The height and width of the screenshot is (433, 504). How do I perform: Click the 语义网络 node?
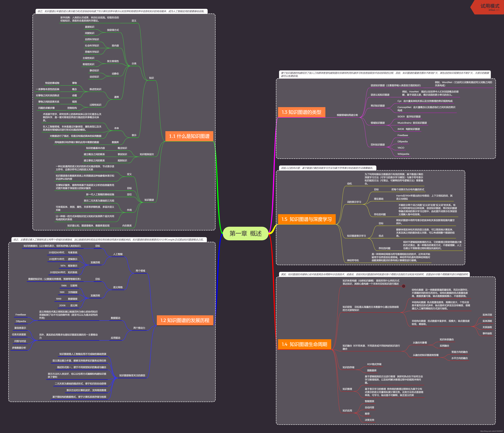click(x=118, y=287)
